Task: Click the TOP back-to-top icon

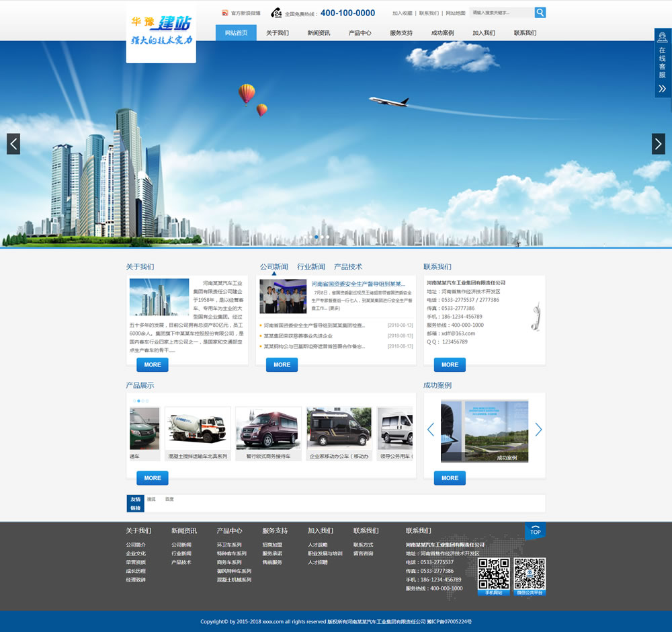Action: coord(535,530)
